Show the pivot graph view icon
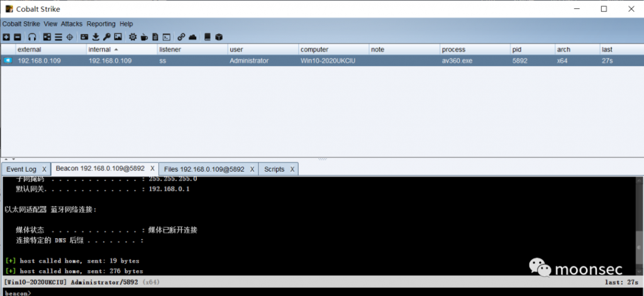 (47, 37)
